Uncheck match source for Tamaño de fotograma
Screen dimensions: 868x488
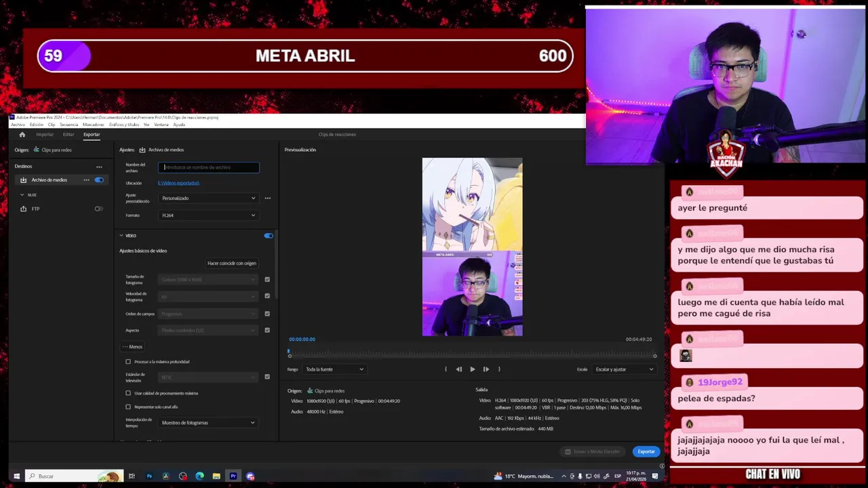pyautogui.click(x=267, y=279)
